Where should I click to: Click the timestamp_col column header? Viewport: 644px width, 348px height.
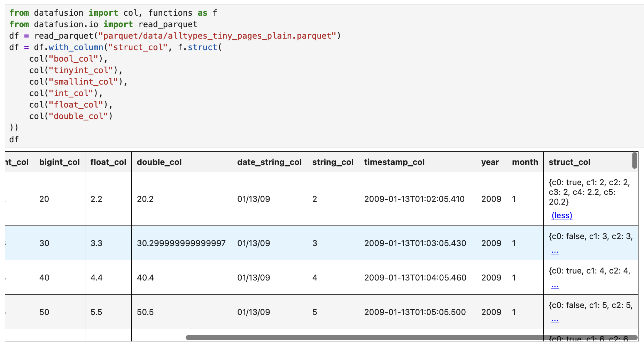pyautogui.click(x=394, y=162)
